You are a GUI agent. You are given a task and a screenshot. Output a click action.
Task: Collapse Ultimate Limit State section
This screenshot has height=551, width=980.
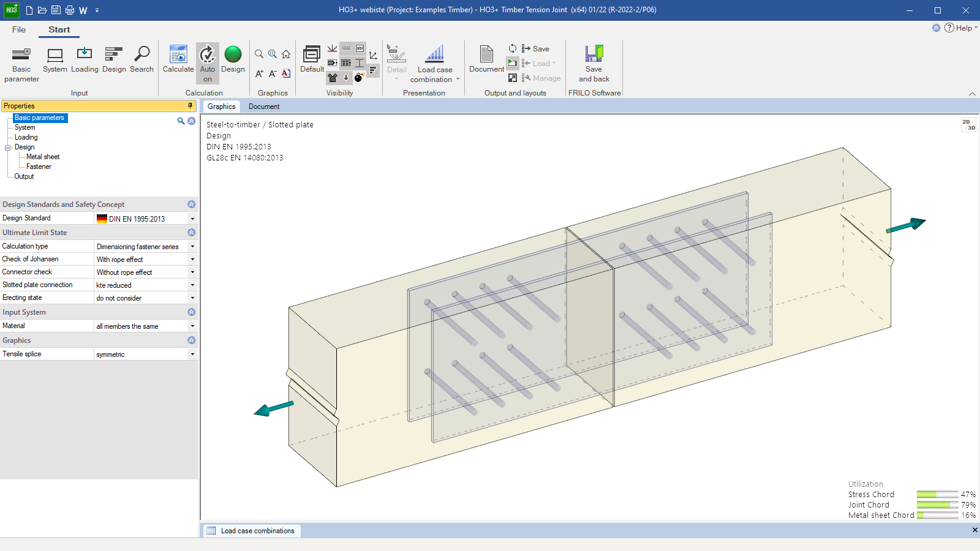pyautogui.click(x=191, y=233)
